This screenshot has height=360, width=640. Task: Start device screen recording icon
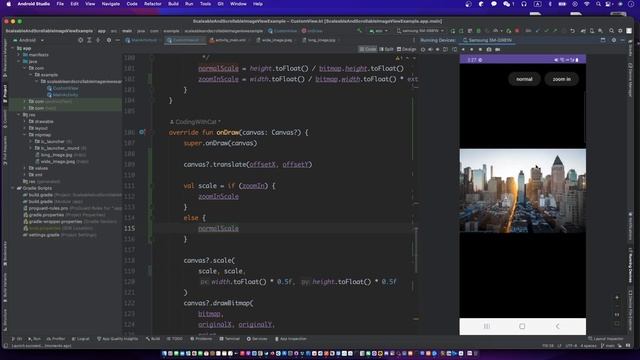498,49
